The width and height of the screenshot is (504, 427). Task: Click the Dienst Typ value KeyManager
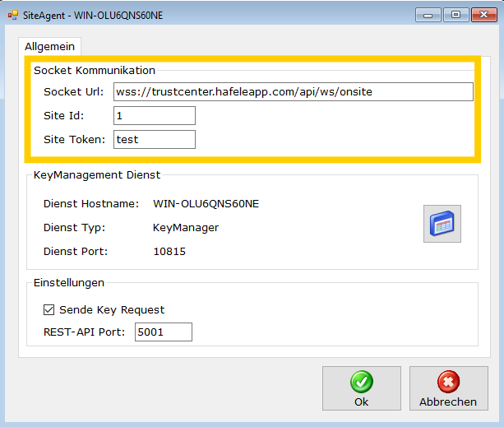click(x=186, y=227)
